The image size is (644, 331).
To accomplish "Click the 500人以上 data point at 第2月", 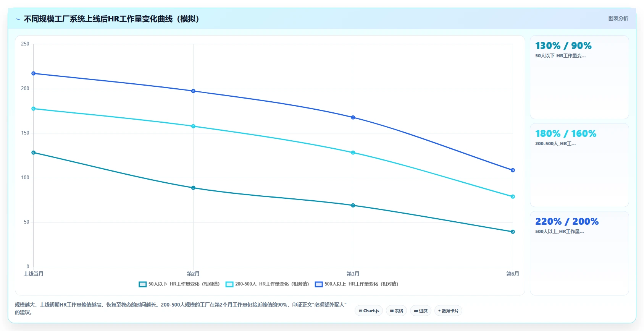I will (193, 91).
